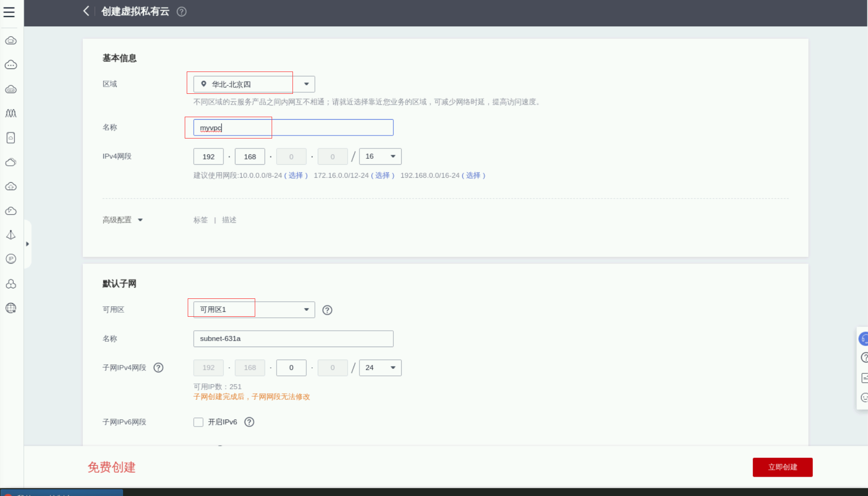The image size is (868, 496).
Task: Open the 区域 region dropdown
Action: coord(254,84)
